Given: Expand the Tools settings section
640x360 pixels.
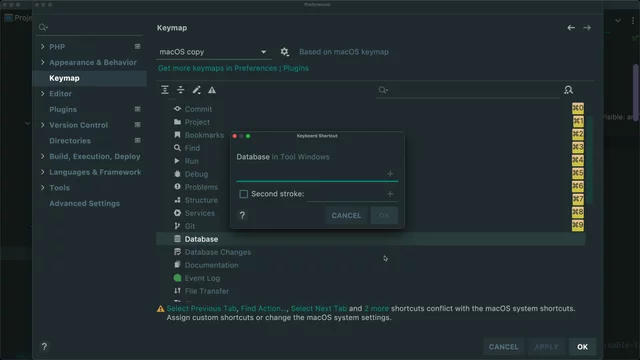Looking at the screenshot, I should 42,187.
